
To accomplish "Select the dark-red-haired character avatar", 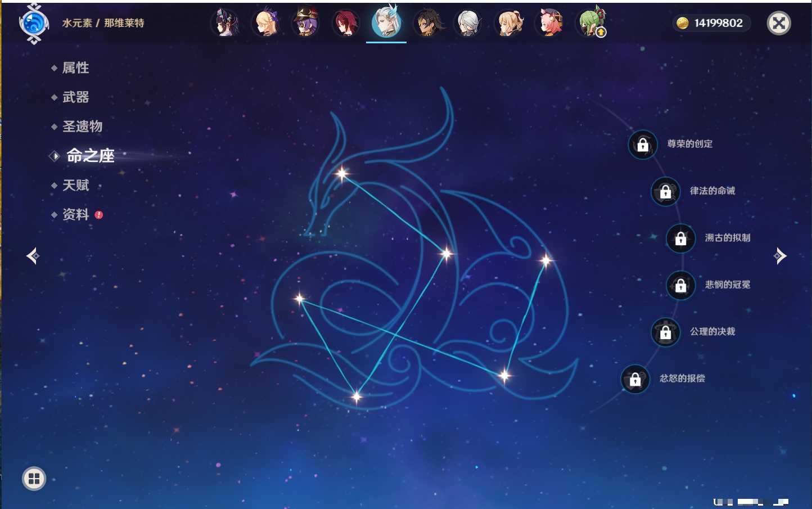I will [x=346, y=23].
